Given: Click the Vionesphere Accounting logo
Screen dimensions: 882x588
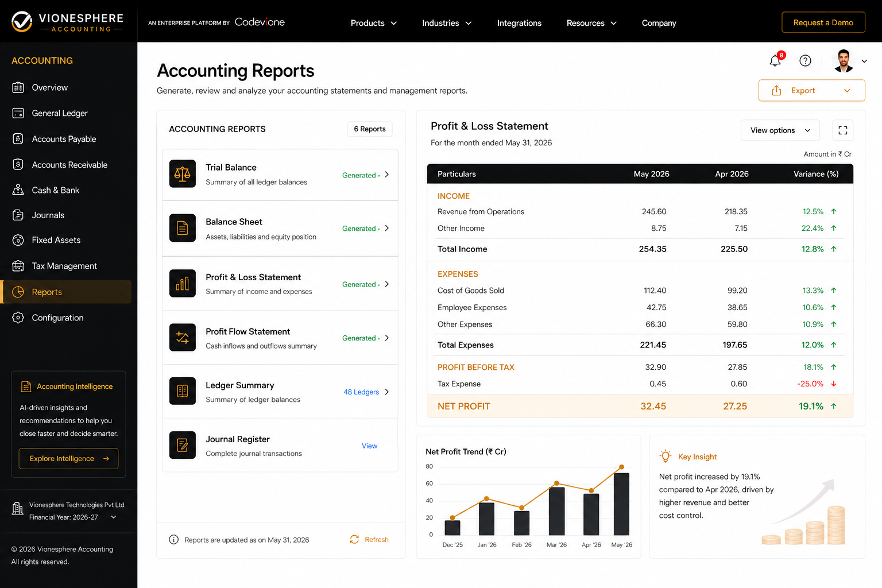Looking at the screenshot, I should click(x=68, y=22).
